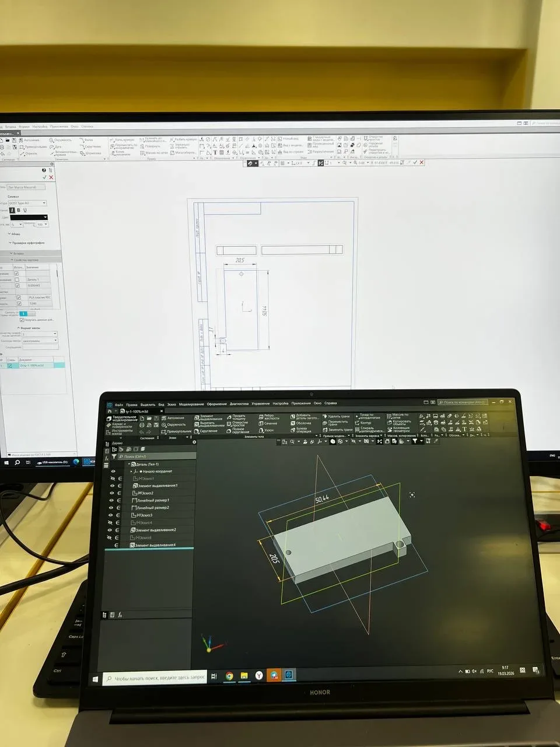Open Приложения menu on laptop
The height and width of the screenshot is (747, 560).
click(301, 403)
